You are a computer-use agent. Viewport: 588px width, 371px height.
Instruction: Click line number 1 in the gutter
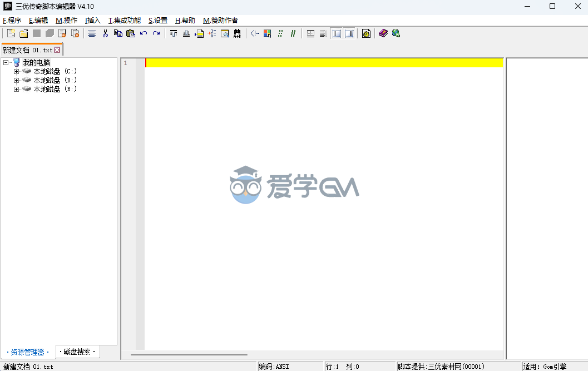tap(126, 63)
